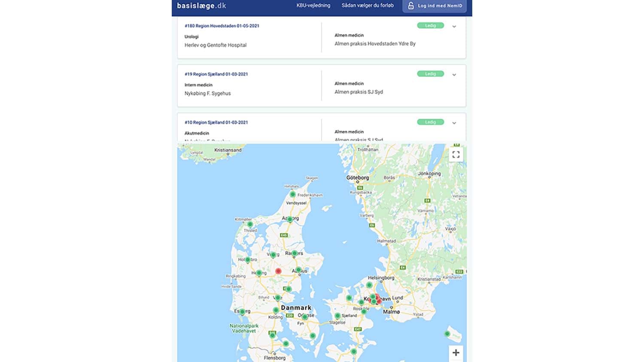Click Ledig badge on #180 card
The image size is (644, 362).
430,26
